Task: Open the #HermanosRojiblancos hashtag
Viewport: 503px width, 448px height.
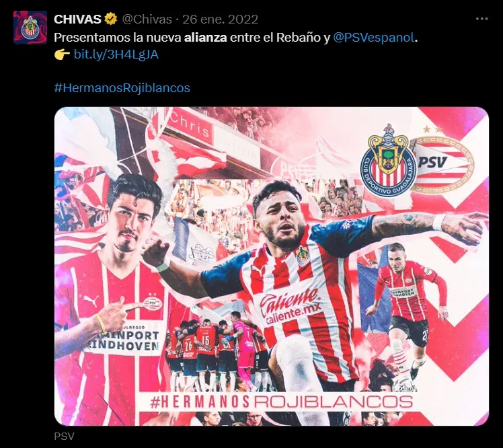Action: click(x=122, y=88)
